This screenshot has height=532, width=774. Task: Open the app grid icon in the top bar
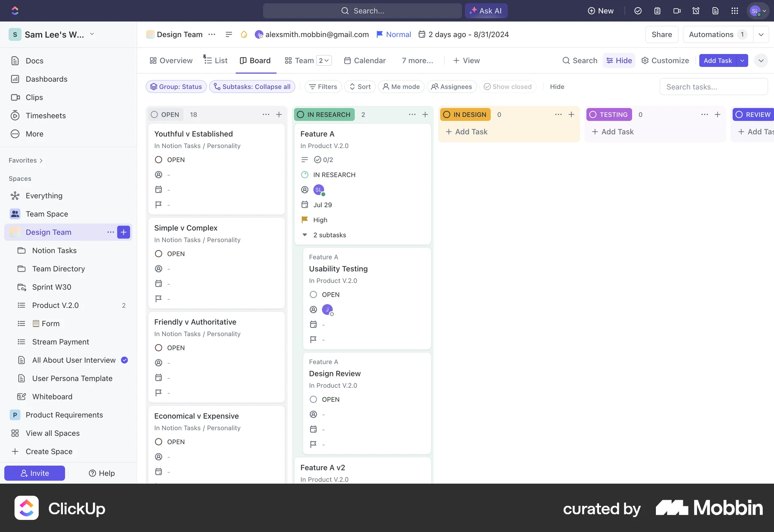click(735, 11)
